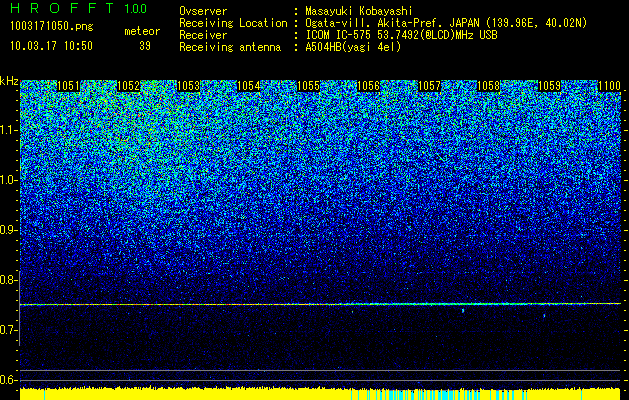Click the "0.9" frequency axis label
The height and width of the screenshot is (400, 629).
click(x=9, y=230)
